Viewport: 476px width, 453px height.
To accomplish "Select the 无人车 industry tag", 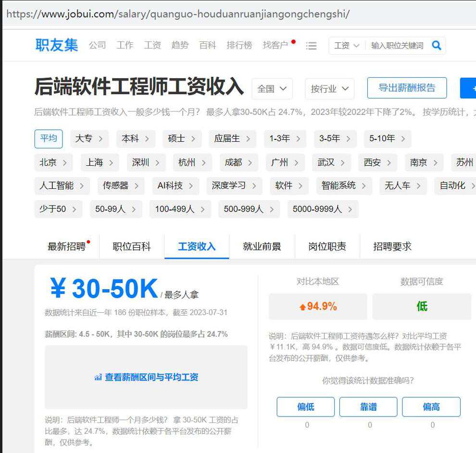I will [403, 186].
